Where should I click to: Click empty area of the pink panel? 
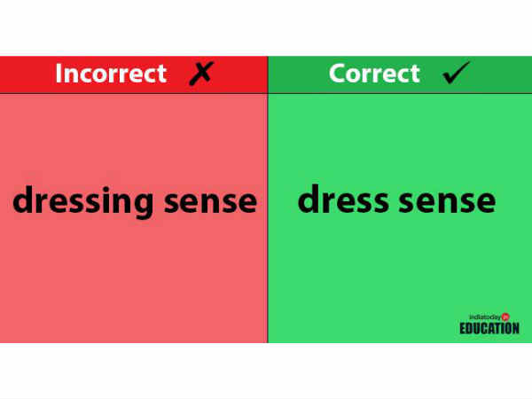tap(133, 284)
